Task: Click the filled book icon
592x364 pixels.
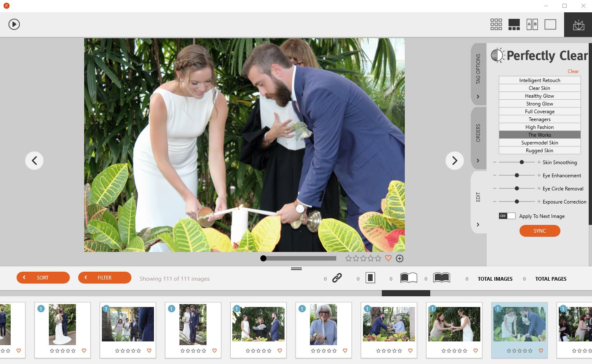Action: [441, 278]
